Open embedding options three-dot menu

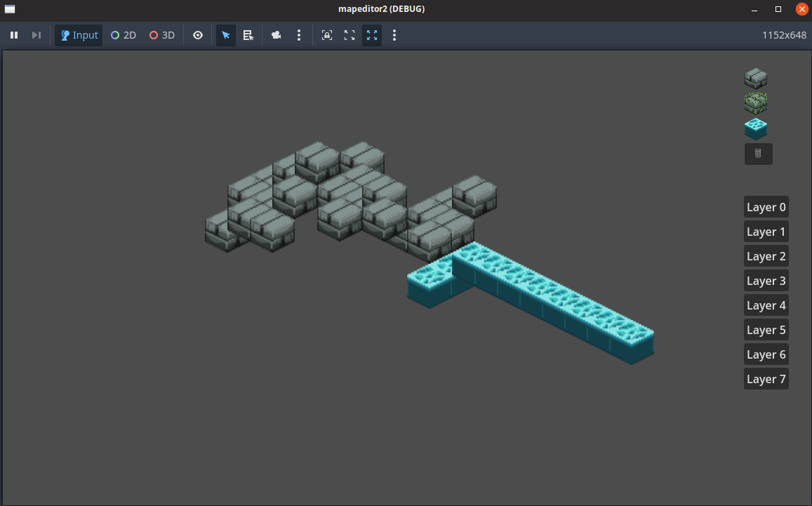tap(394, 35)
